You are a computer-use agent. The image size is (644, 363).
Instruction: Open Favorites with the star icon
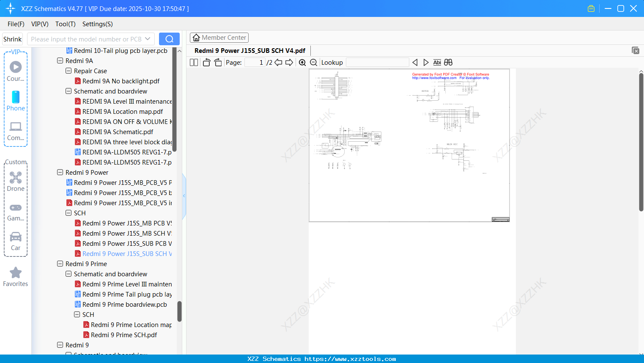(16, 277)
